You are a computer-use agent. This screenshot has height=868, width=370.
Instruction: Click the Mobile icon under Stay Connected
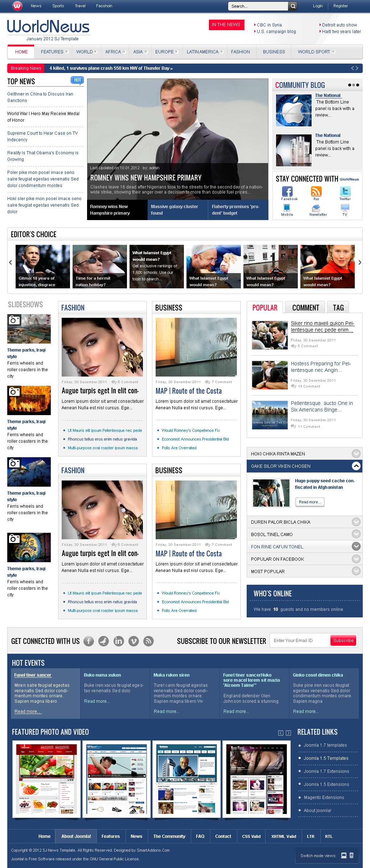tap(287, 208)
